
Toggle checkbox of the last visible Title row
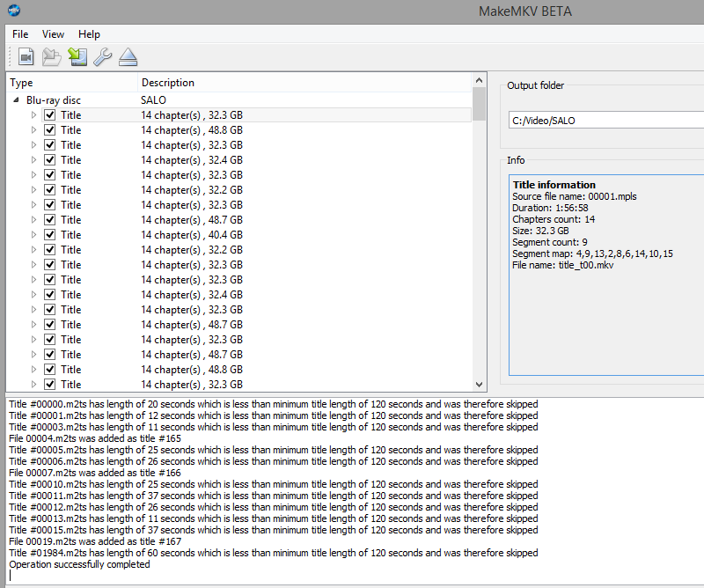[x=50, y=385]
